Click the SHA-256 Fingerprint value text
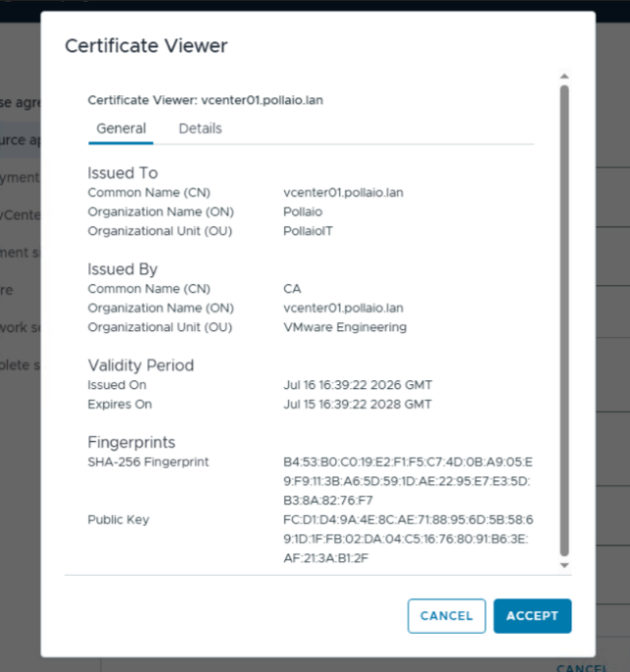630x672 pixels. click(x=408, y=481)
